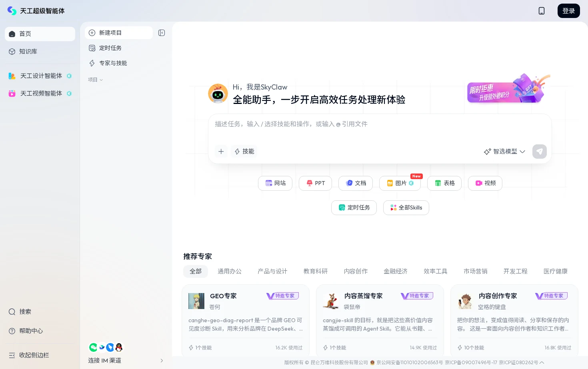This screenshot has width=588, height=369.
Task: Switch to the 市场营销 tab
Action: click(x=476, y=271)
